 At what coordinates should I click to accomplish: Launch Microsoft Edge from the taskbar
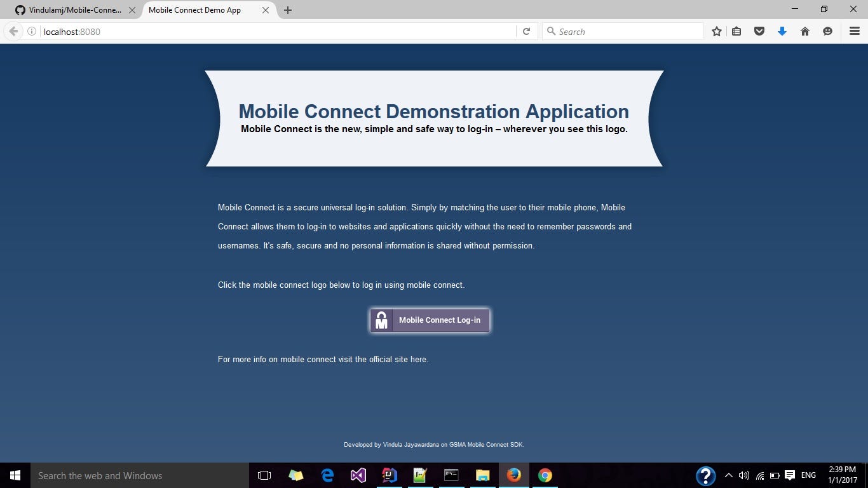click(x=327, y=475)
